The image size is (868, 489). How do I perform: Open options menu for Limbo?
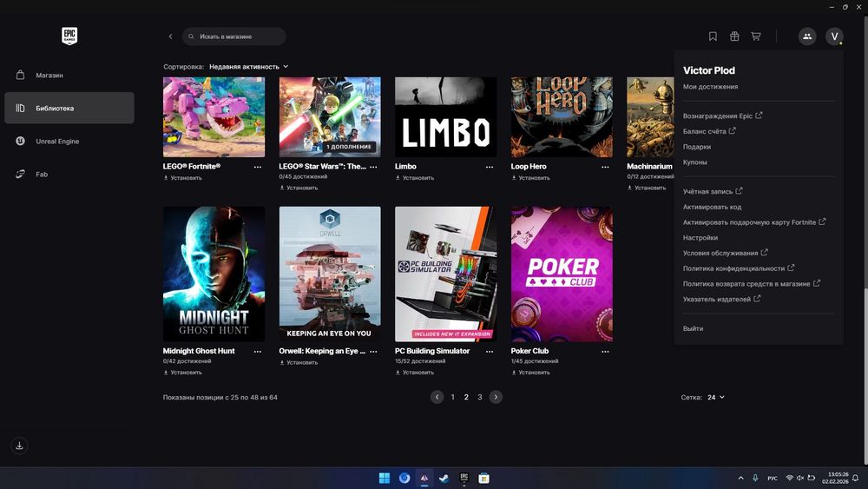click(x=490, y=167)
